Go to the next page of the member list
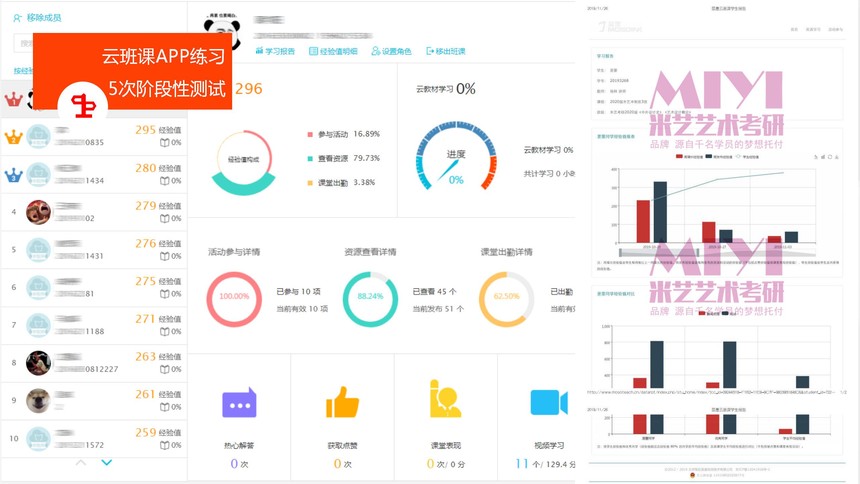 tap(107, 463)
